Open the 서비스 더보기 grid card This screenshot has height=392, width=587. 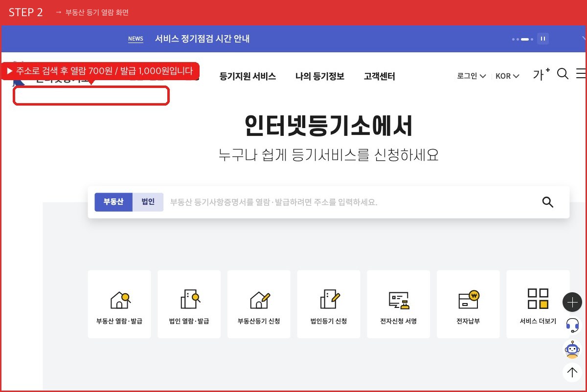click(538, 304)
